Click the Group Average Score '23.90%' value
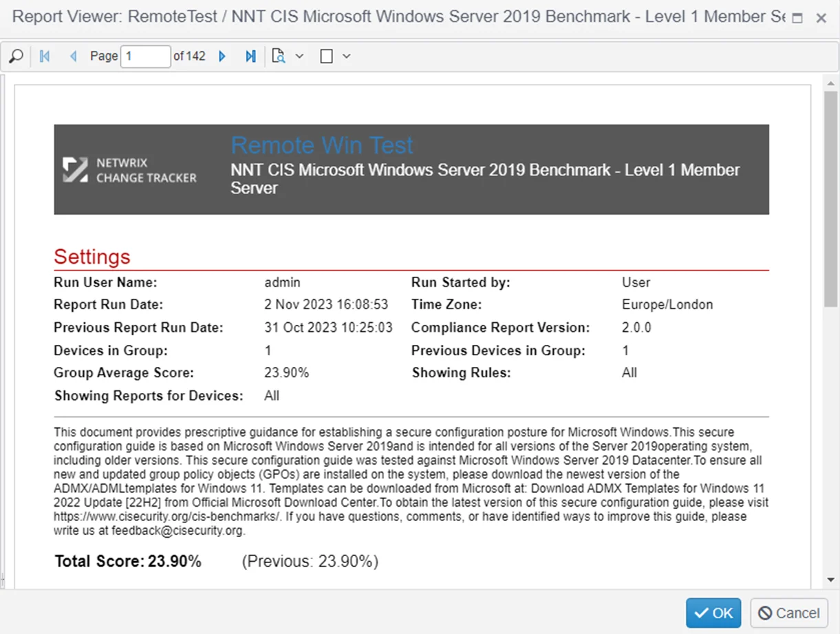Image resolution: width=840 pixels, height=634 pixels. point(286,372)
